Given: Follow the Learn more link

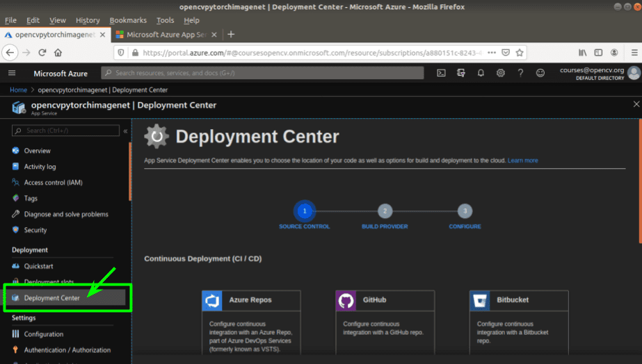Looking at the screenshot, I should (x=523, y=160).
